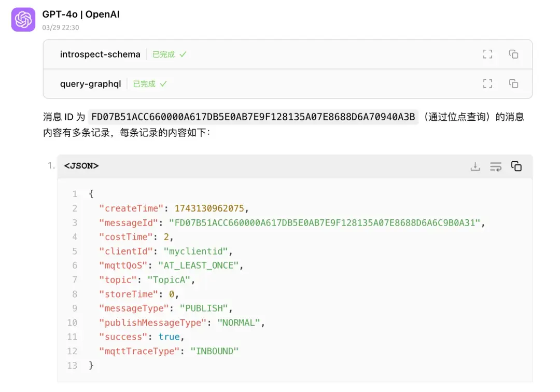Click the messageId value in the JSON
Image resolution: width=560 pixels, height=392 pixels.
point(327,223)
